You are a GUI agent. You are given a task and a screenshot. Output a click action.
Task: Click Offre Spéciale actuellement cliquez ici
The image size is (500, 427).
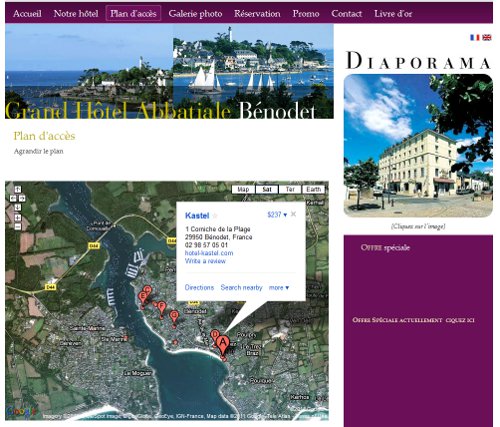pyautogui.click(x=413, y=320)
